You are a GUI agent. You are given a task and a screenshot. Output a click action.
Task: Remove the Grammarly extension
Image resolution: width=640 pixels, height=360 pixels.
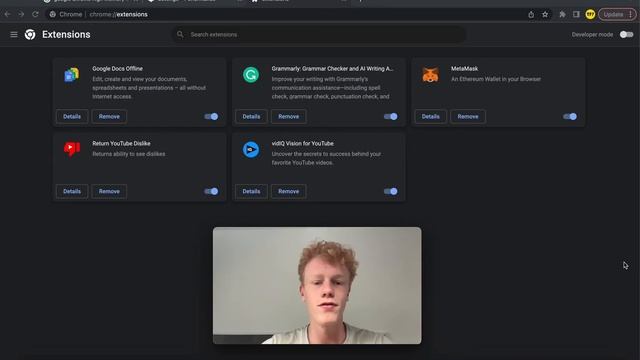(289, 117)
